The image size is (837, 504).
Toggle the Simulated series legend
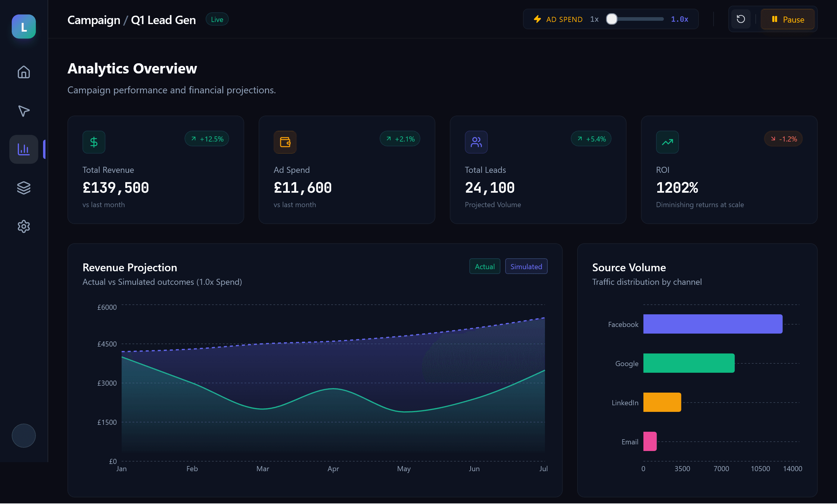[526, 267]
